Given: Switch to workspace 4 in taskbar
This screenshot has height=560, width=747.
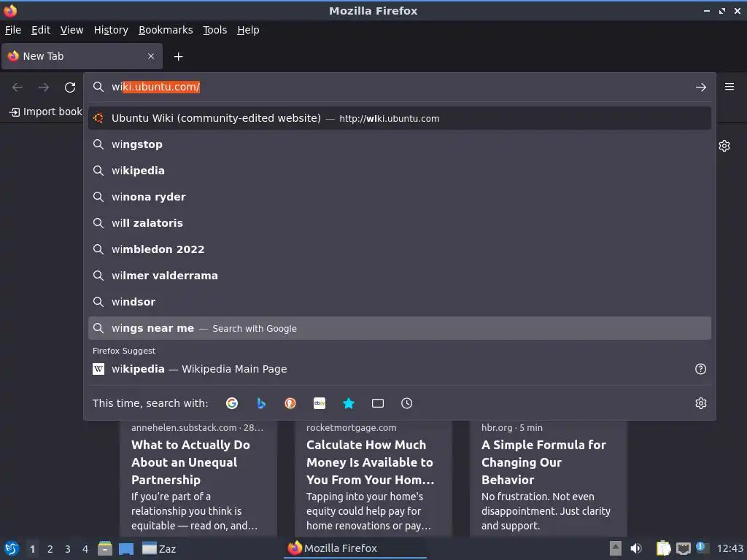Looking at the screenshot, I should [x=85, y=549].
